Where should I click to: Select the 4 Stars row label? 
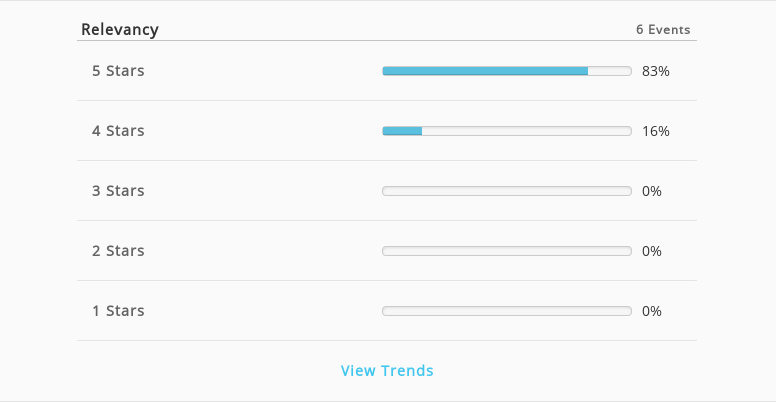(118, 131)
